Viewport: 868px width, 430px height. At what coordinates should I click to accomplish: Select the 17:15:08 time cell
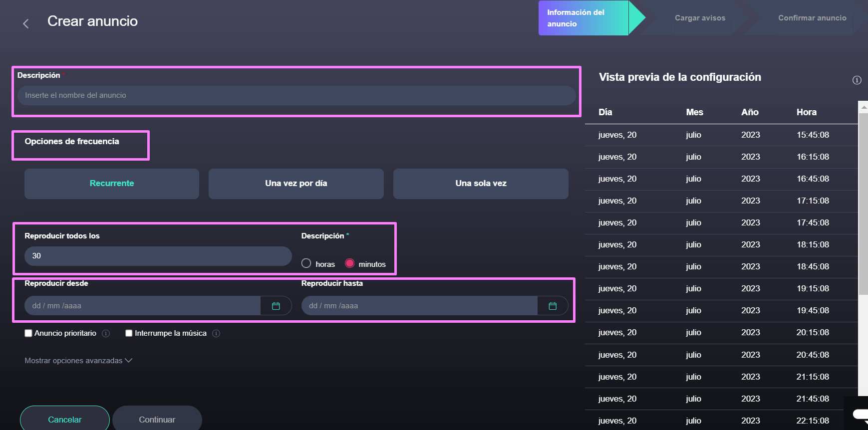coord(813,201)
